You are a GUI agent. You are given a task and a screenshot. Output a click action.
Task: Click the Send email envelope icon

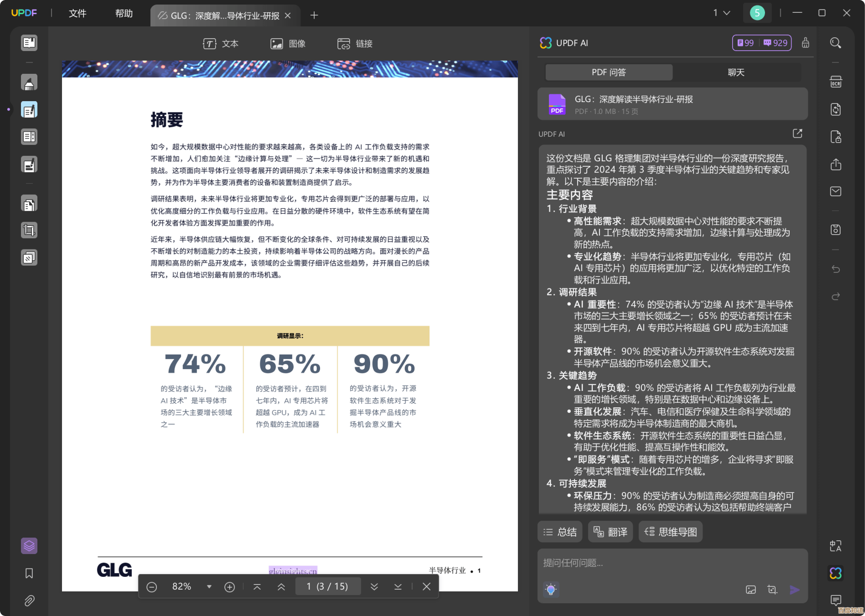point(836,191)
